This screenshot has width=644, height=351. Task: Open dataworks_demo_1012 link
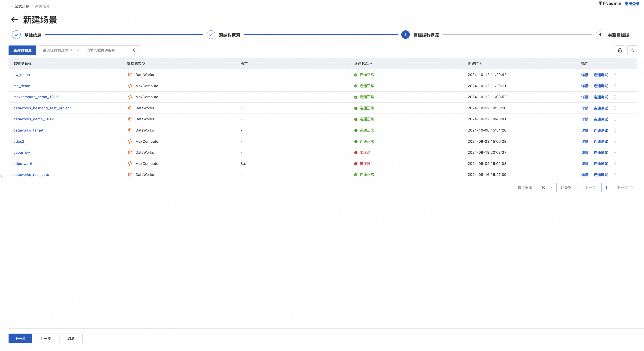pyautogui.click(x=34, y=119)
